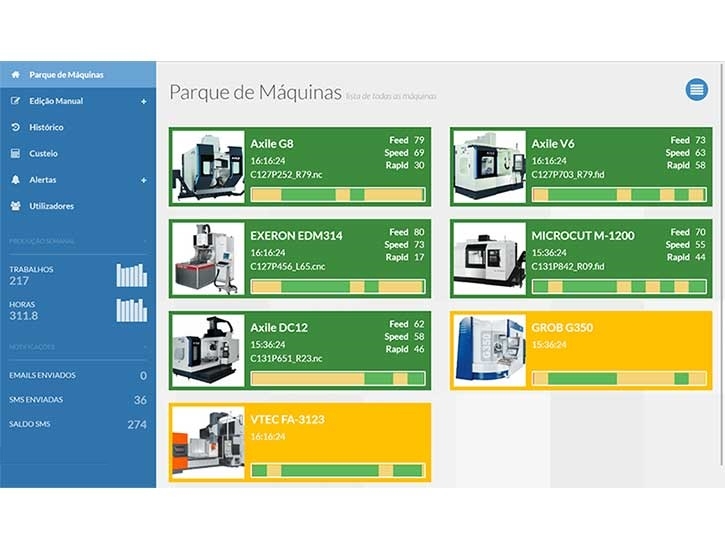Image resolution: width=725 pixels, height=546 pixels.
Task: Click the page vertical scrollbar
Action: pos(722,264)
